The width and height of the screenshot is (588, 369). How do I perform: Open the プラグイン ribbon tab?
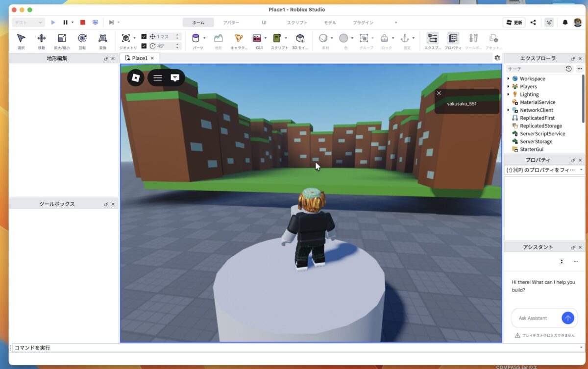[363, 23]
